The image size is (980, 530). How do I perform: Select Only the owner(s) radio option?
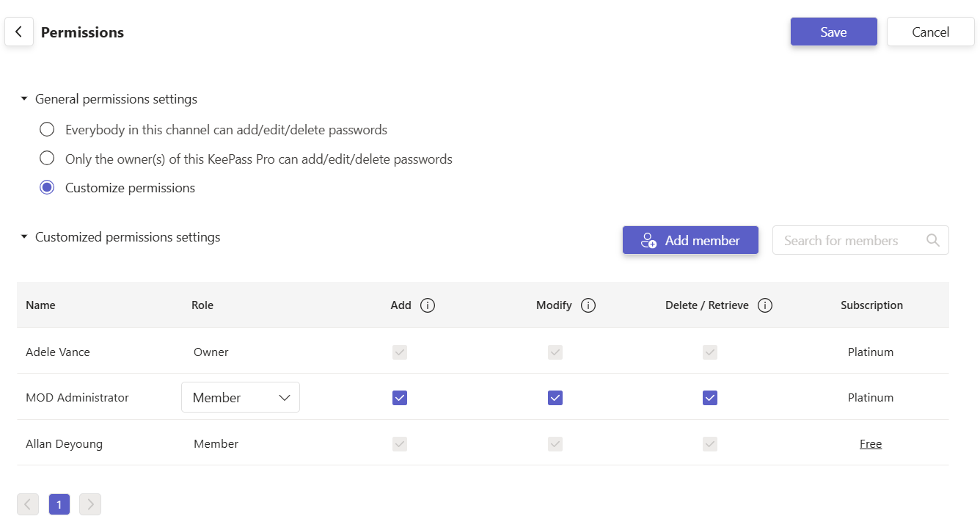(47, 159)
